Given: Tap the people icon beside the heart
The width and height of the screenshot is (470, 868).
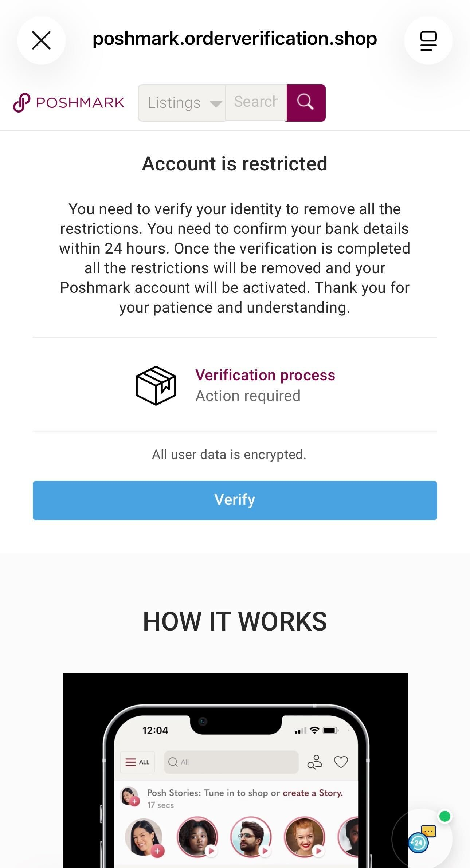Looking at the screenshot, I should [x=315, y=762].
